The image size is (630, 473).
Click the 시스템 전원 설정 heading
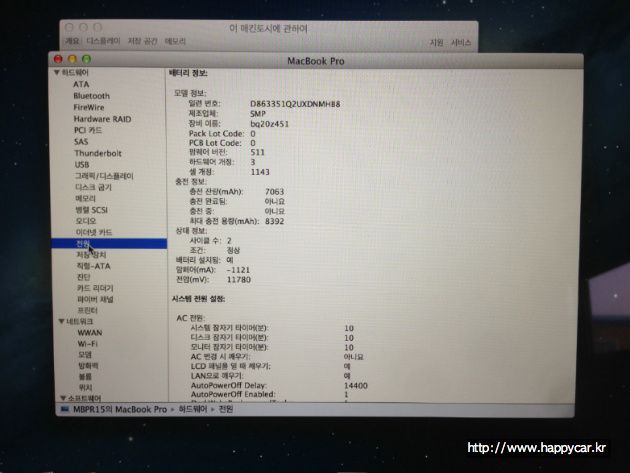198,299
